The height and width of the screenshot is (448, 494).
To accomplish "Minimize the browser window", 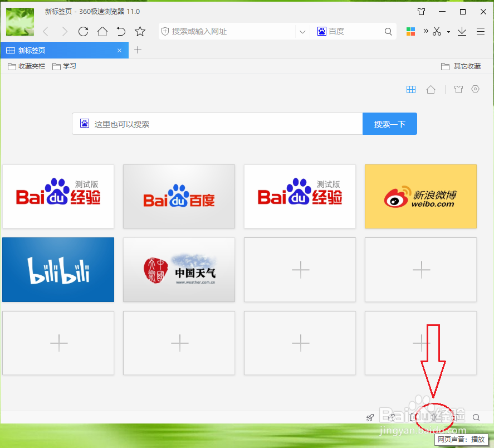I will tap(442, 12).
